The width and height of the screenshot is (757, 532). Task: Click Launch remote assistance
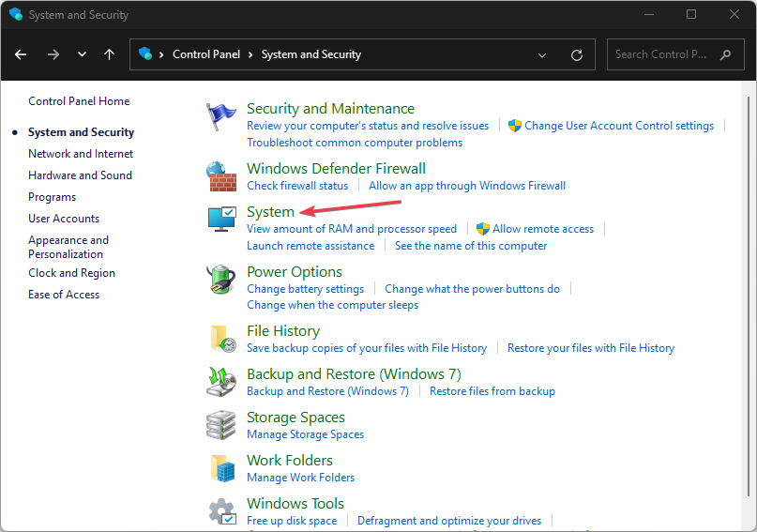point(310,246)
